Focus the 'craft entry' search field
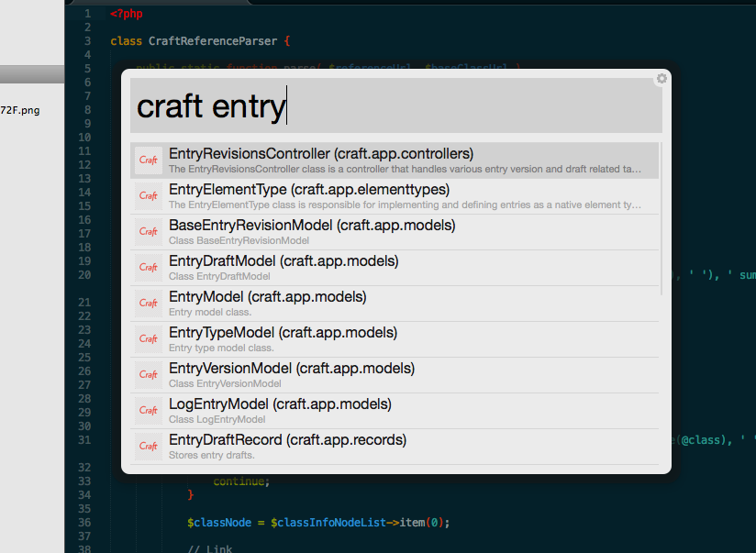The width and height of the screenshot is (756, 553). point(395,106)
